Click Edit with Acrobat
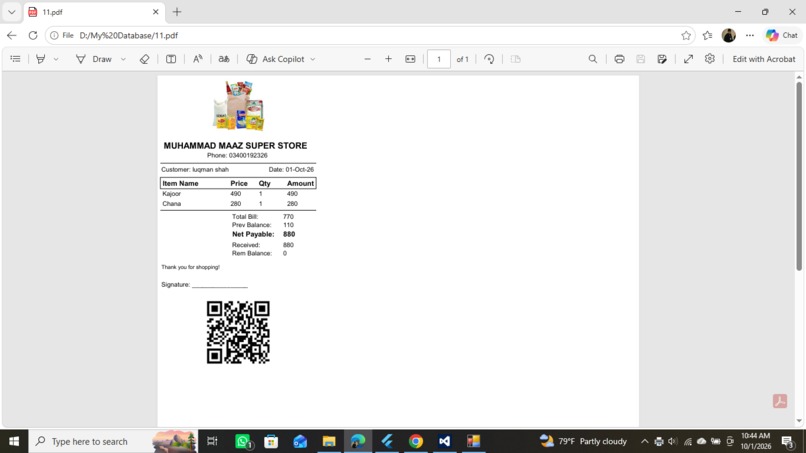Image resolution: width=806 pixels, height=453 pixels. coord(764,59)
